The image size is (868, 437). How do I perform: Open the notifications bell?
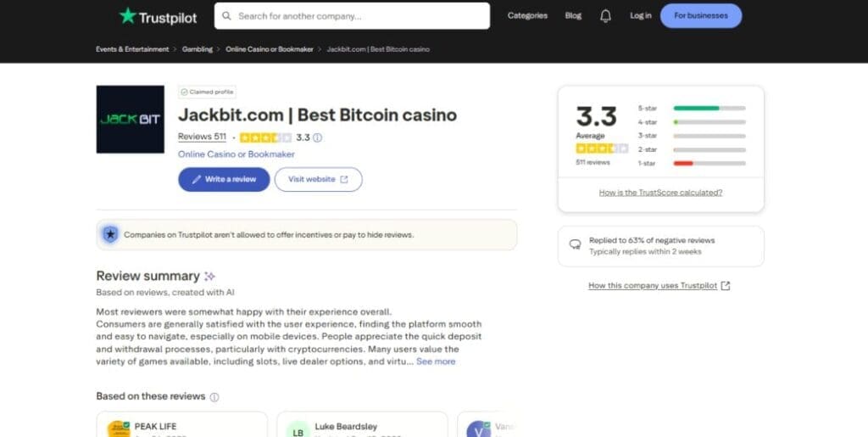coord(605,15)
